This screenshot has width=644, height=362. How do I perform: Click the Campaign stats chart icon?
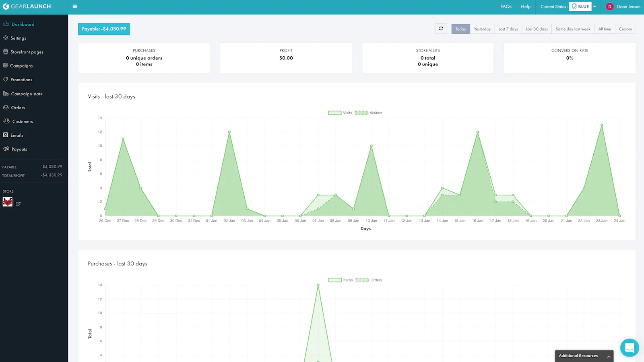[x=6, y=94]
